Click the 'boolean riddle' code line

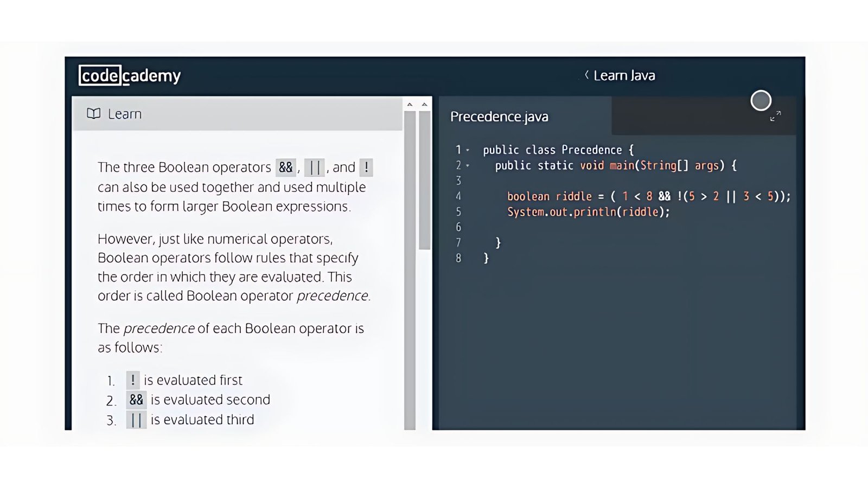click(649, 196)
